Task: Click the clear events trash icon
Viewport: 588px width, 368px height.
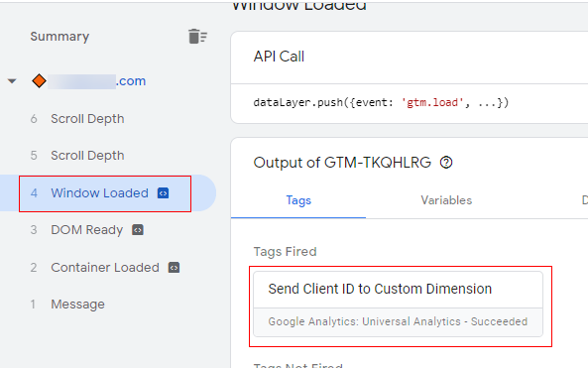Action: 197,37
